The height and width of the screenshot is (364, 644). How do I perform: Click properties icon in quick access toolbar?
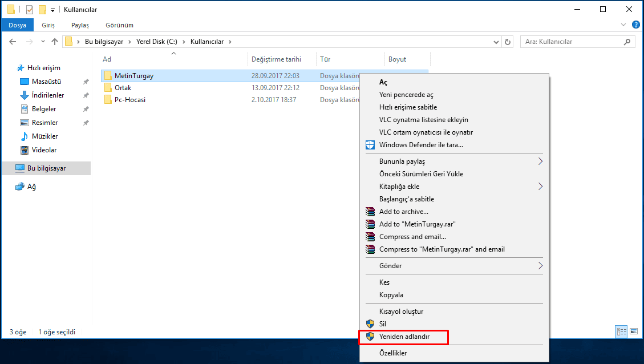coord(30,10)
